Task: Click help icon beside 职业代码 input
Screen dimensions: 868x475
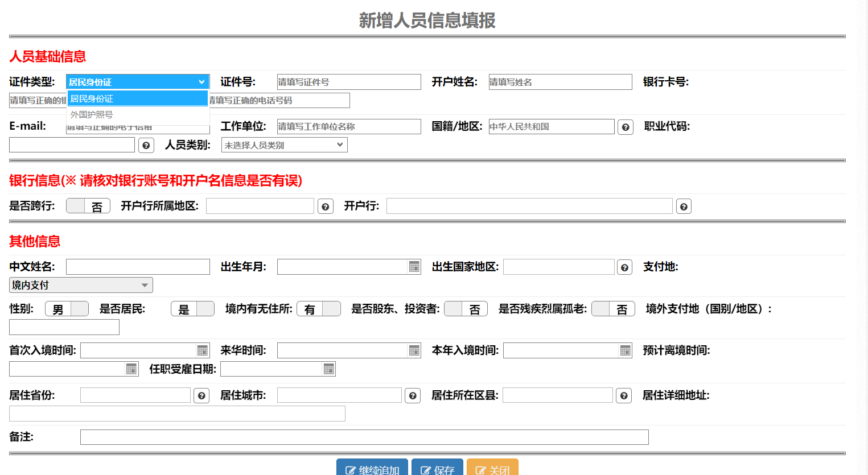Action: click(146, 146)
